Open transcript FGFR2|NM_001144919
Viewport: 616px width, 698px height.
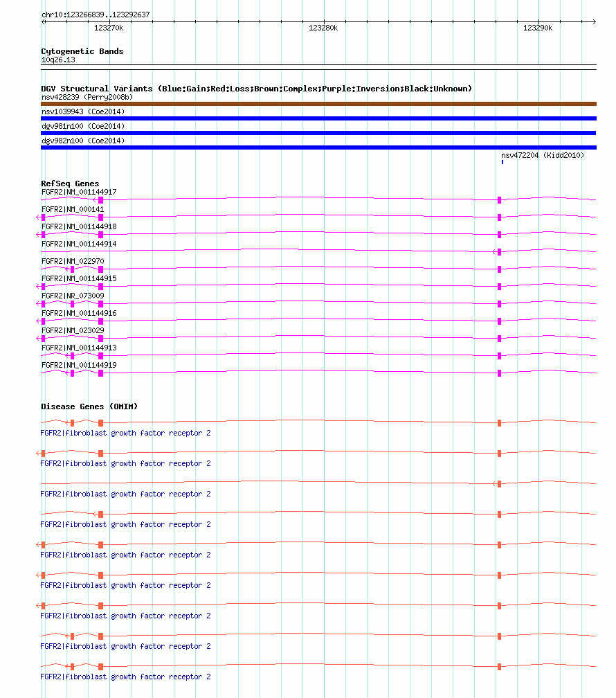pos(79,365)
